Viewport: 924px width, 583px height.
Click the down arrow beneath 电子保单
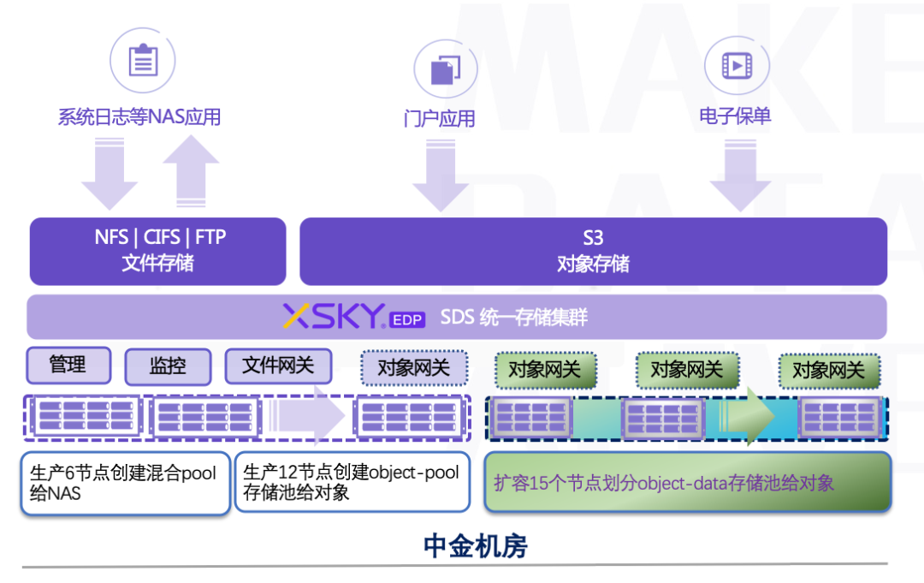click(x=740, y=175)
